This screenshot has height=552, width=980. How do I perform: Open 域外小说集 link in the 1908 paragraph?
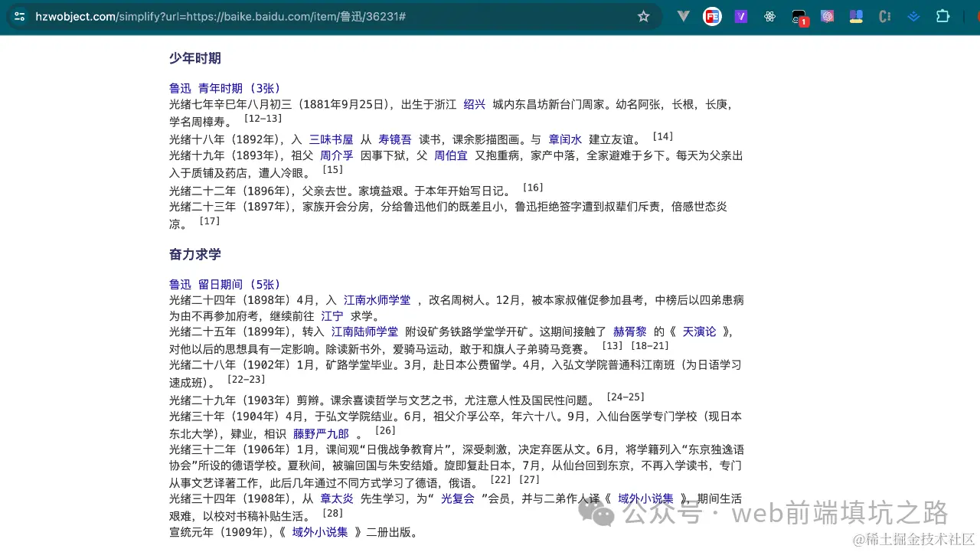[x=645, y=498]
